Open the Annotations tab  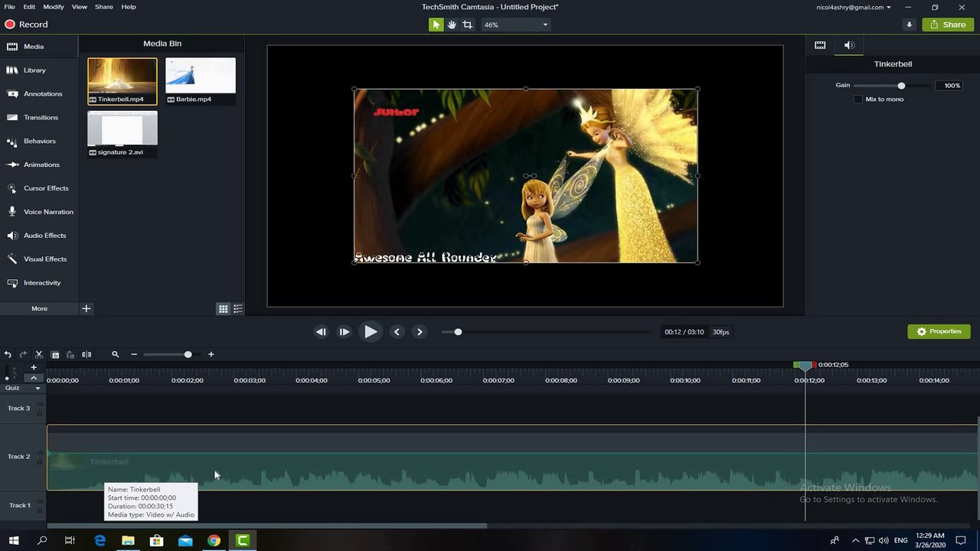(x=39, y=94)
